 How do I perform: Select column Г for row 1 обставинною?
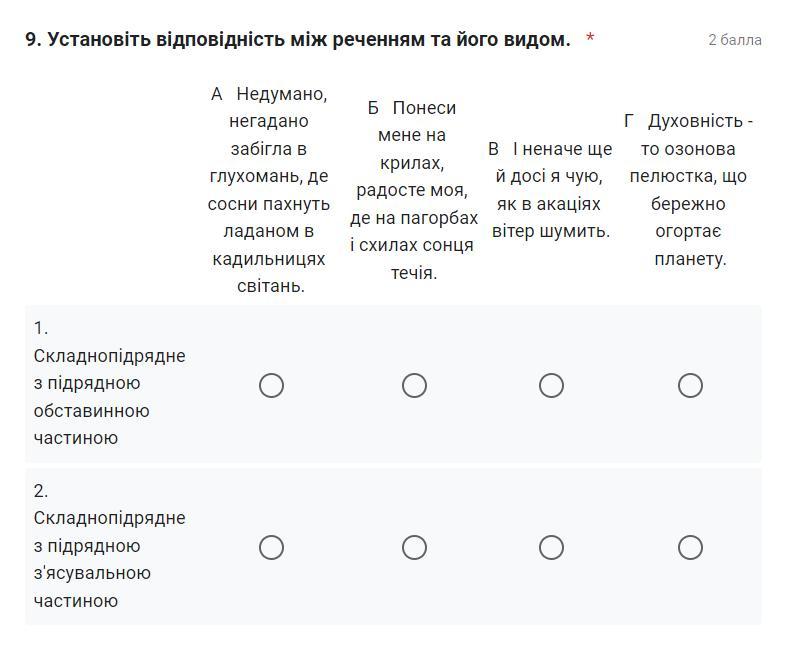(690, 385)
